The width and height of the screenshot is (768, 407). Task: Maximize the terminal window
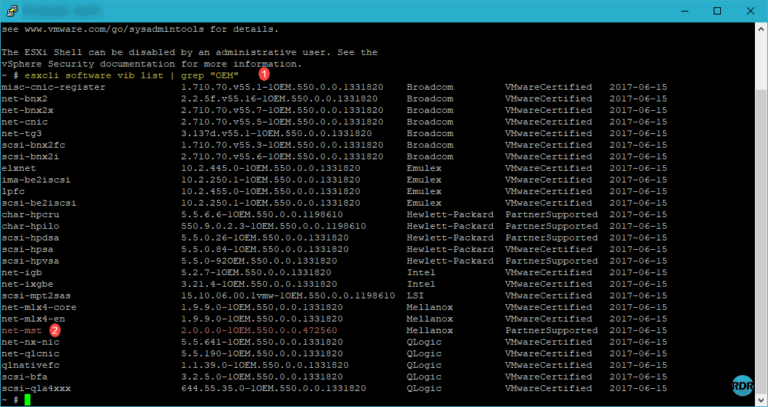pos(717,11)
